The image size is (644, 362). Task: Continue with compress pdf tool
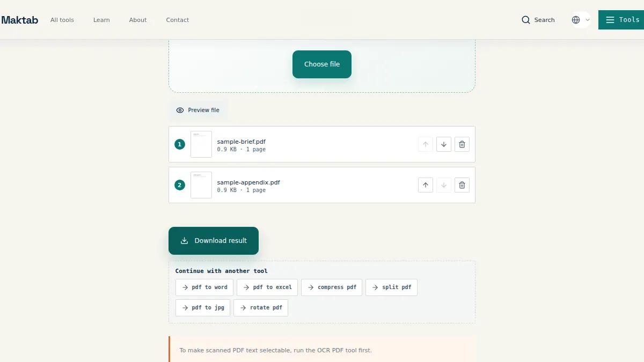tap(332, 287)
